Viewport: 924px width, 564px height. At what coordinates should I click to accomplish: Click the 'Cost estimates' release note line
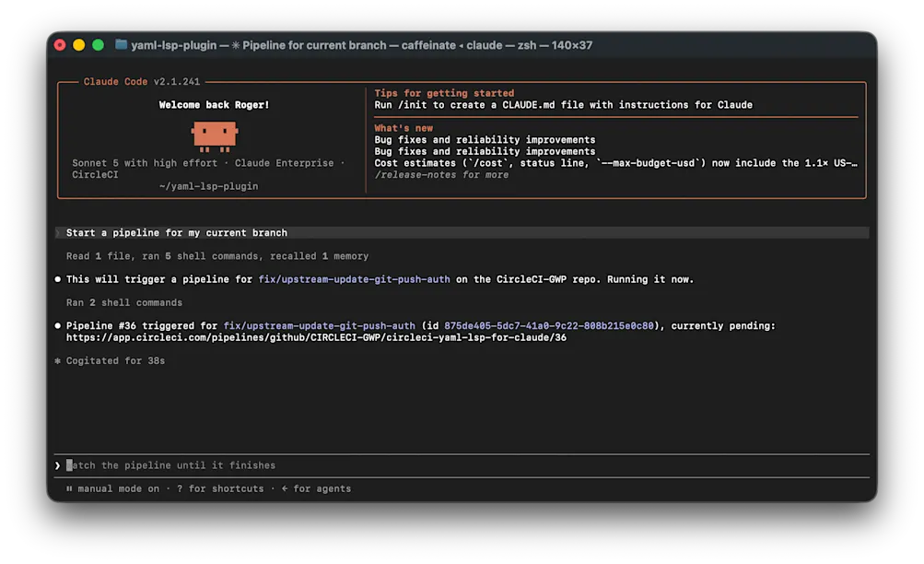click(x=615, y=163)
